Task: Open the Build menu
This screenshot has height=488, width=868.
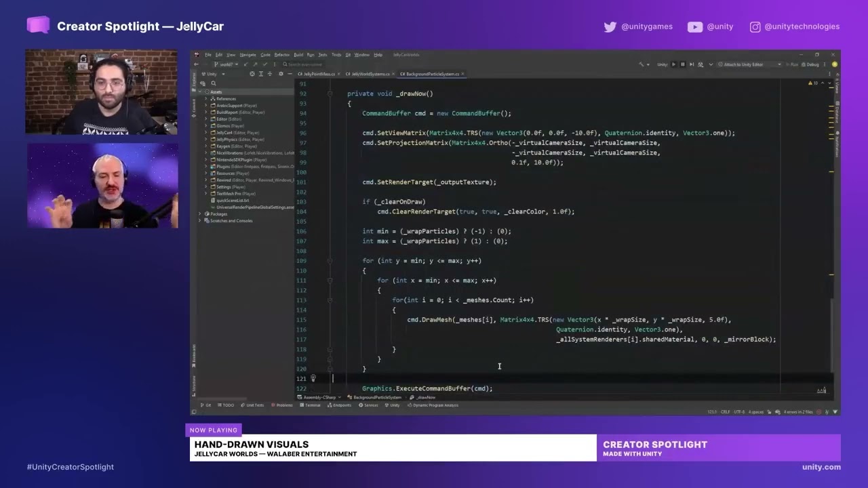Action: click(298, 55)
